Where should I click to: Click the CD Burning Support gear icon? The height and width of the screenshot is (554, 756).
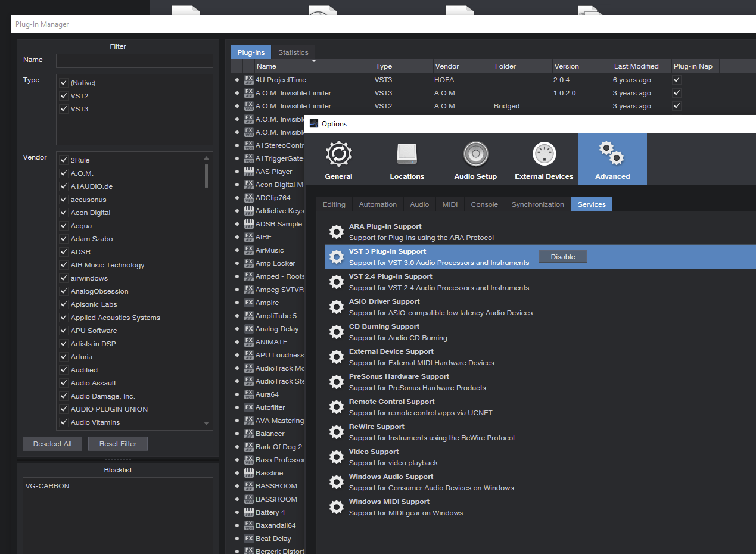[x=337, y=332]
